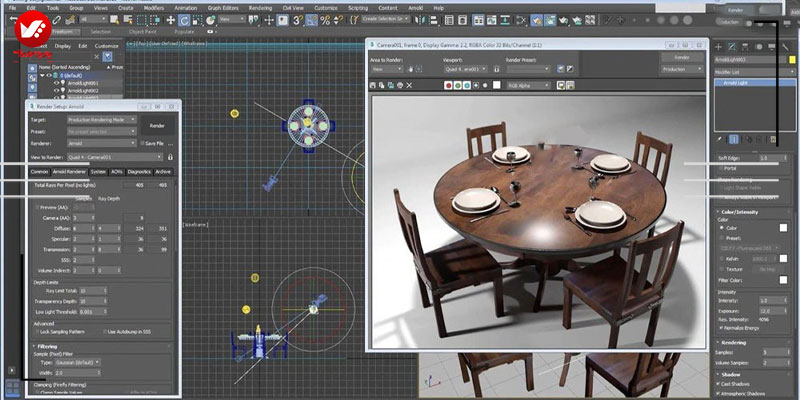The width and height of the screenshot is (800, 400).
Task: Select the Color radio button under Color/Intensity
Action: 721,228
